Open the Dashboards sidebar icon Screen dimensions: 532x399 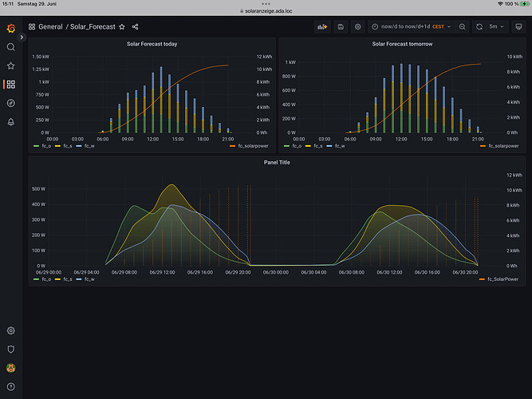tap(11, 85)
